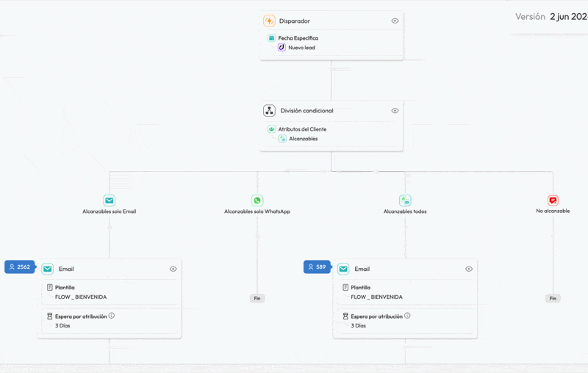Click the orange lightning Disparador icon

click(269, 21)
